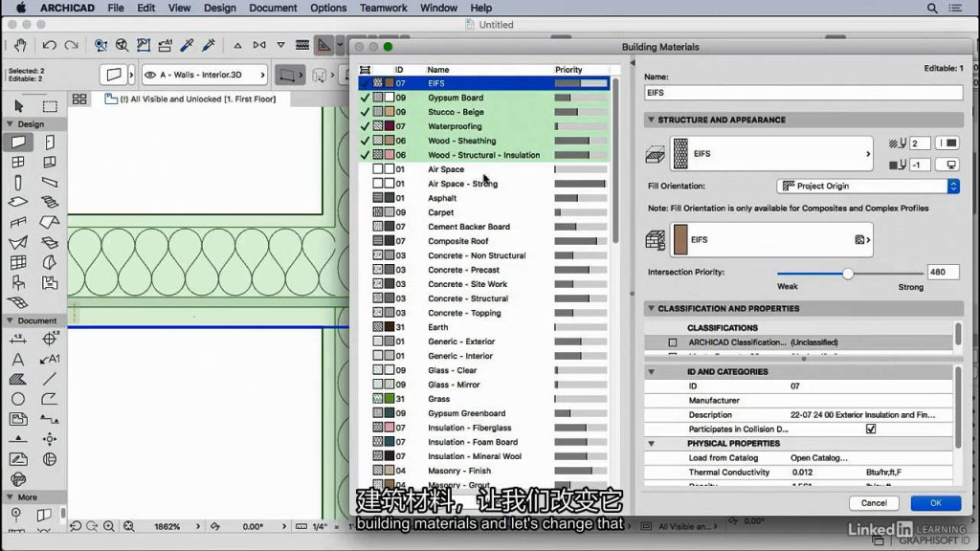Choose the Text tool in Document toolbox
The image size is (980, 551).
point(18,360)
